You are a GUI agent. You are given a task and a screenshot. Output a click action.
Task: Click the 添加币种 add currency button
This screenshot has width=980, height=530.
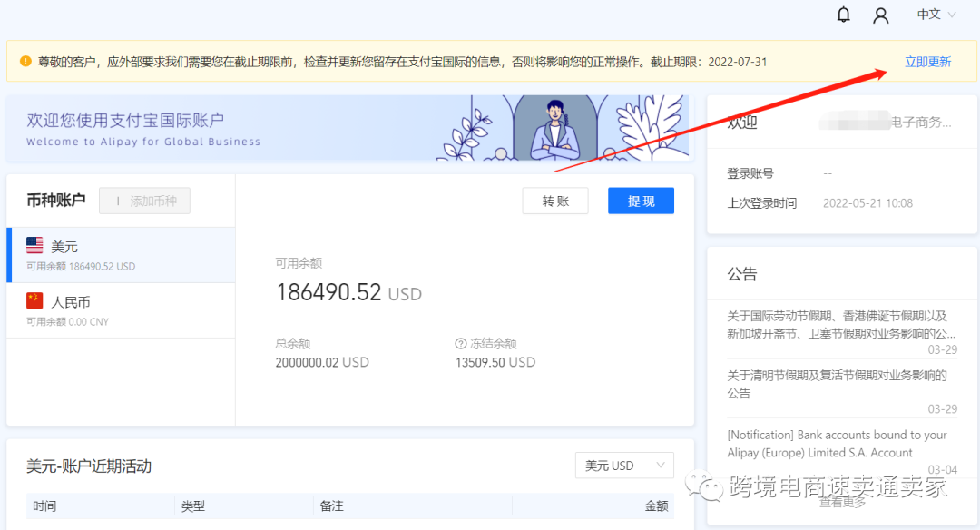click(144, 201)
